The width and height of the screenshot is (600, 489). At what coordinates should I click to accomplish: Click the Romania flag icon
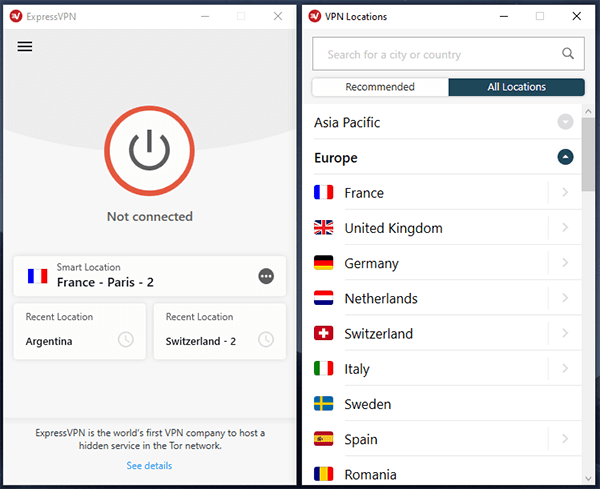(x=324, y=474)
